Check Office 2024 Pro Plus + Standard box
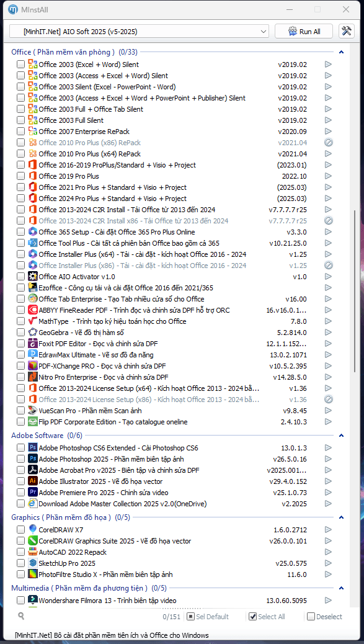Viewport: 364px width, 644px height. pyautogui.click(x=20, y=199)
